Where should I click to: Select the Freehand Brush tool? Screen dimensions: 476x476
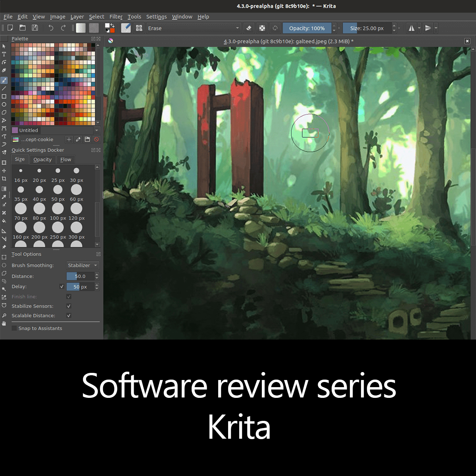tap(4, 80)
